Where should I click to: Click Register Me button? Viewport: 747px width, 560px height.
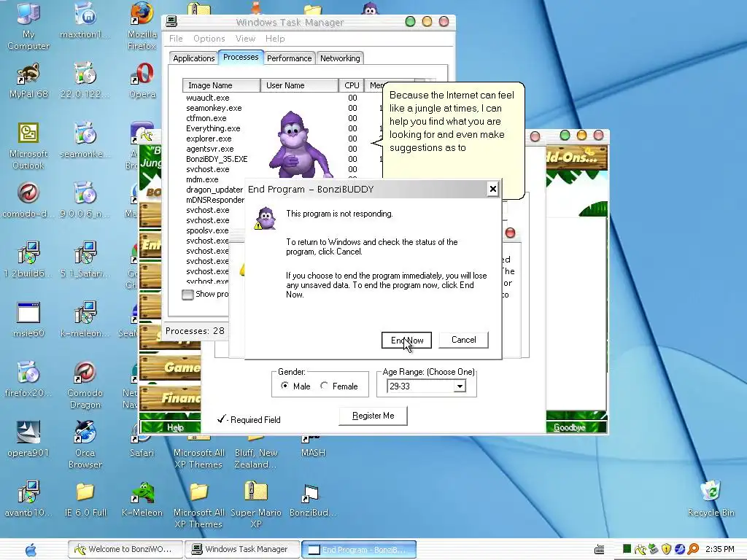click(x=373, y=416)
